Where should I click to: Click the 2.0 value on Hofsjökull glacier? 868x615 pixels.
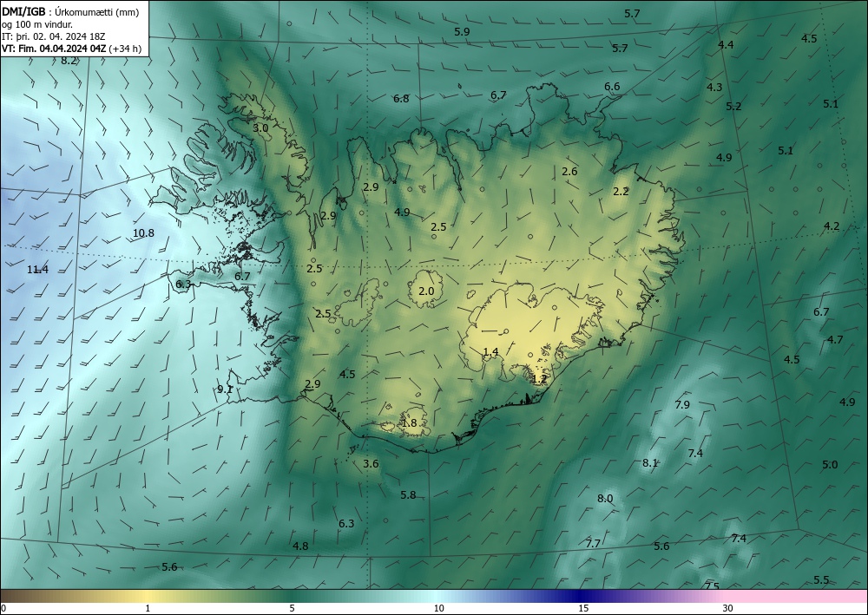[426, 291]
